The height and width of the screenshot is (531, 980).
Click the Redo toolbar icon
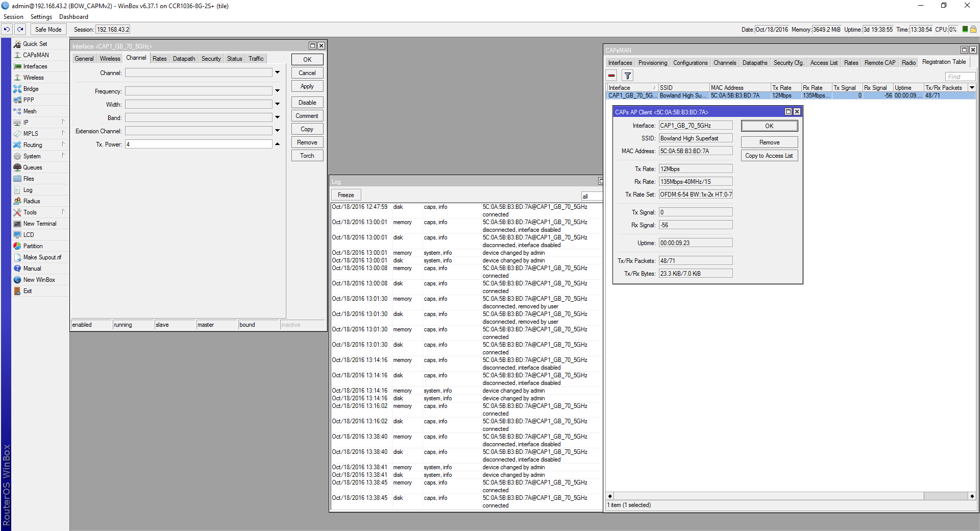[x=20, y=30]
